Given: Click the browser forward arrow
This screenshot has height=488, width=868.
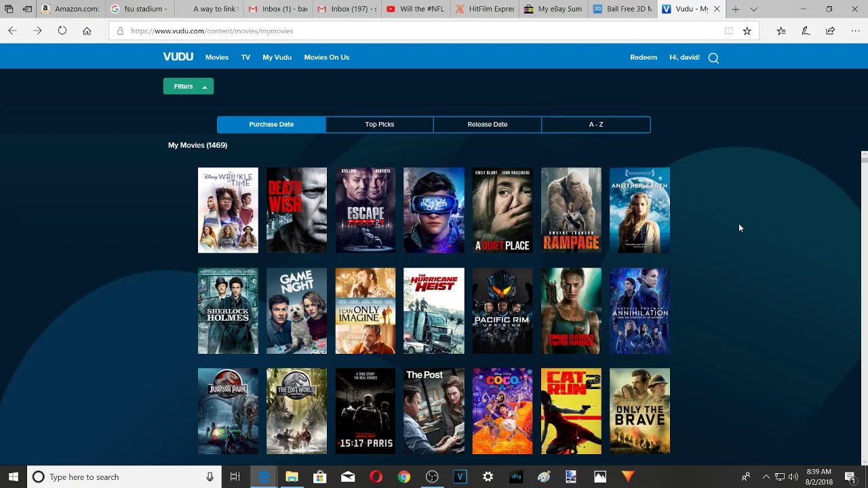Looking at the screenshot, I should [37, 30].
